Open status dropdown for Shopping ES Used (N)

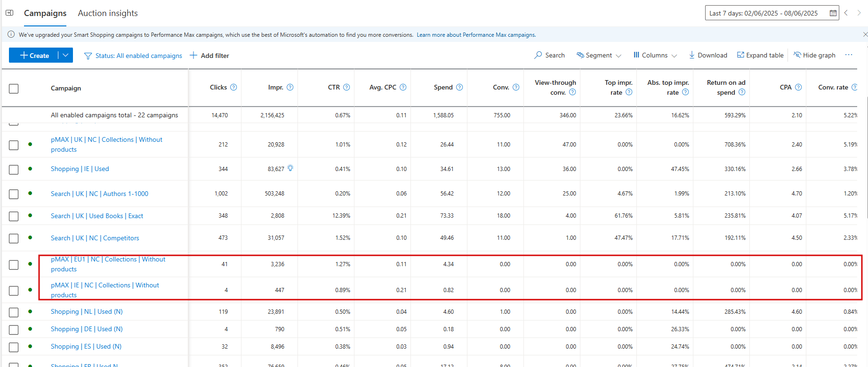[x=30, y=346]
